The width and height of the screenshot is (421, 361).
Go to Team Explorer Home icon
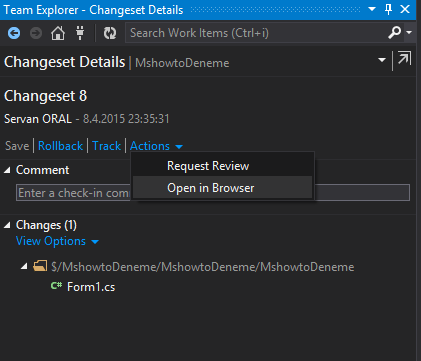58,33
